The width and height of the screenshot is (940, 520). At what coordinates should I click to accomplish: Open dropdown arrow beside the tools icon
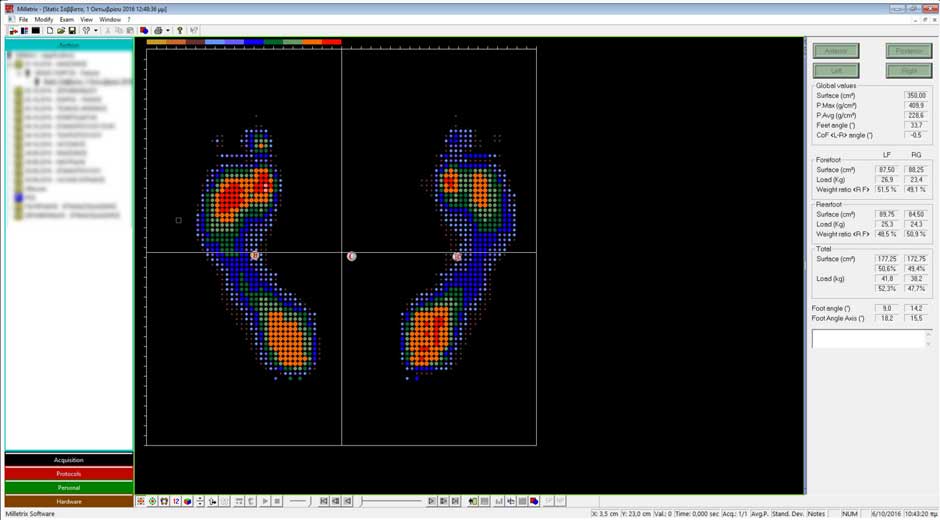pos(96,31)
